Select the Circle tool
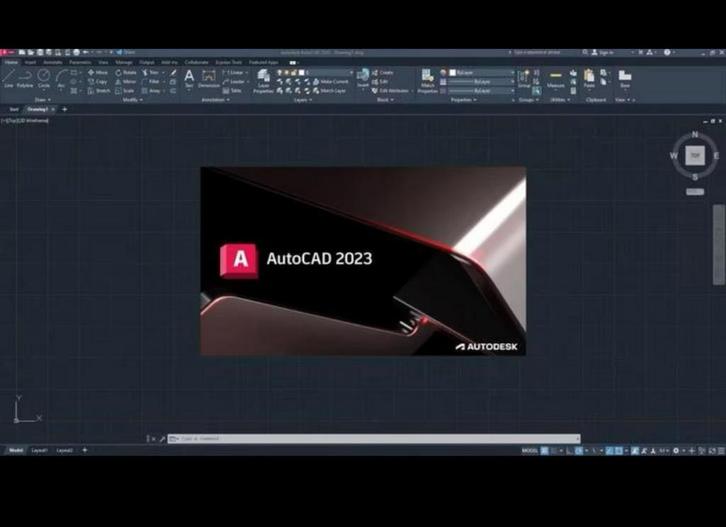 point(44,77)
